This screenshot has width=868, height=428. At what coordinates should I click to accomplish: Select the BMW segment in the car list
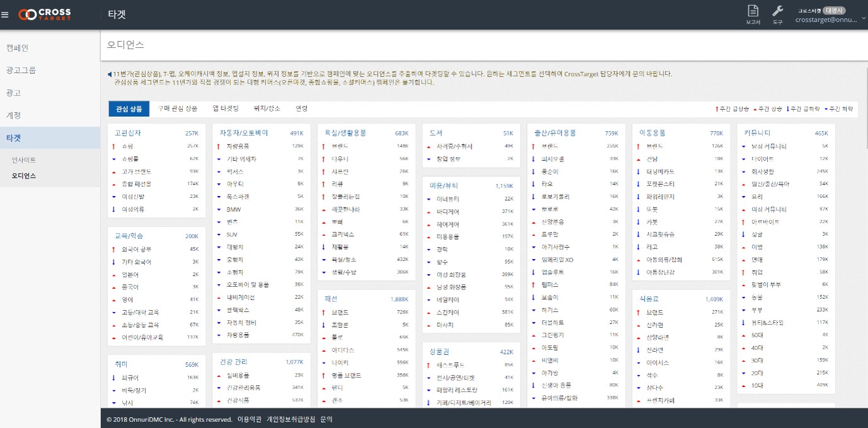coord(233,209)
